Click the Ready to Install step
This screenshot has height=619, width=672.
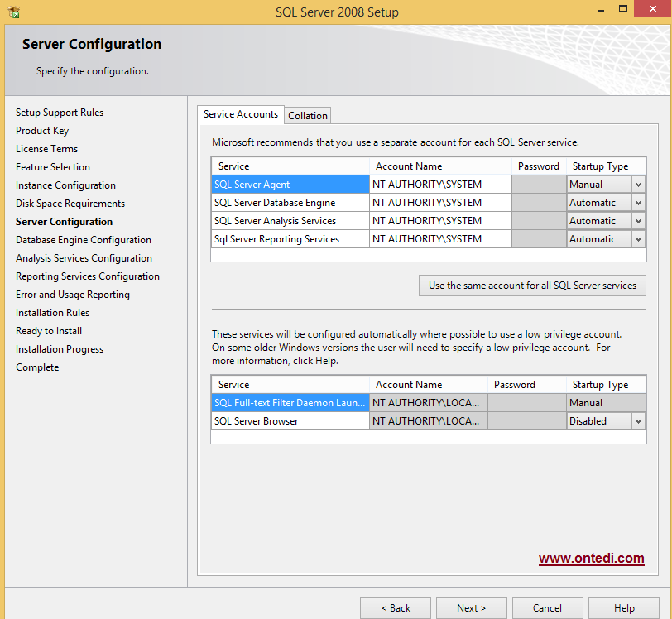(49, 331)
